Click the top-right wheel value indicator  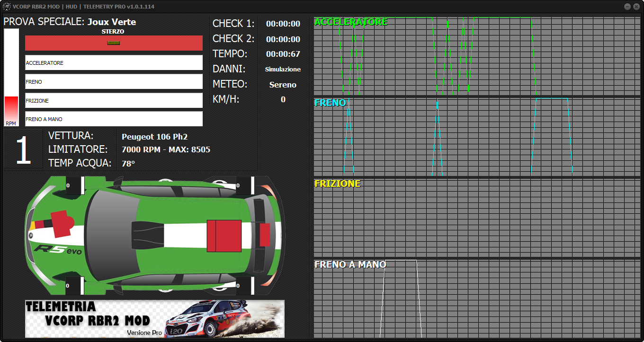[245, 185]
